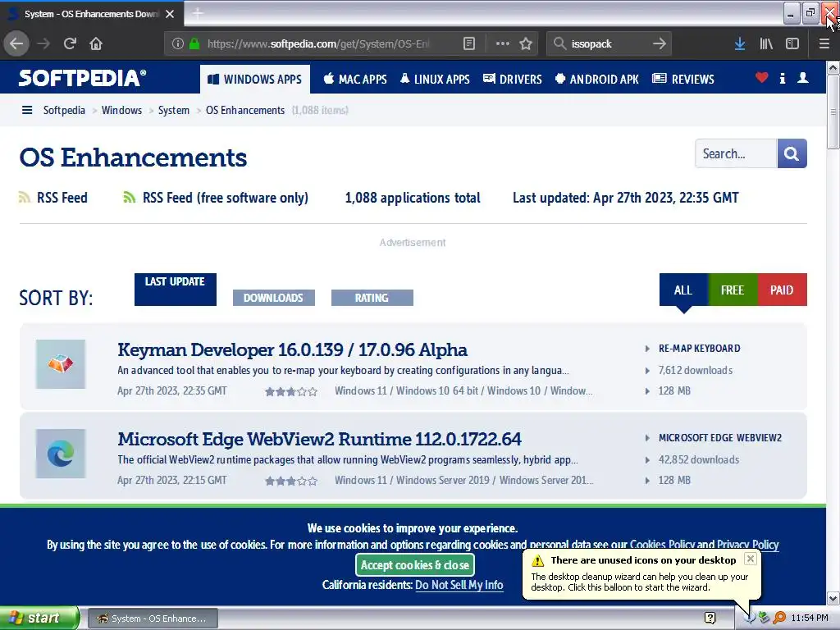
Task: Click the blue magnifier search button
Action: point(792,153)
